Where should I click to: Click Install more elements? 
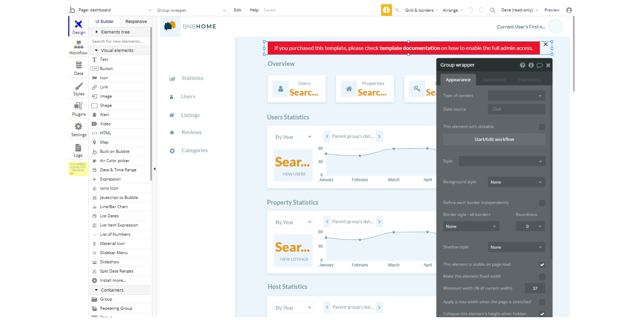coord(120,280)
